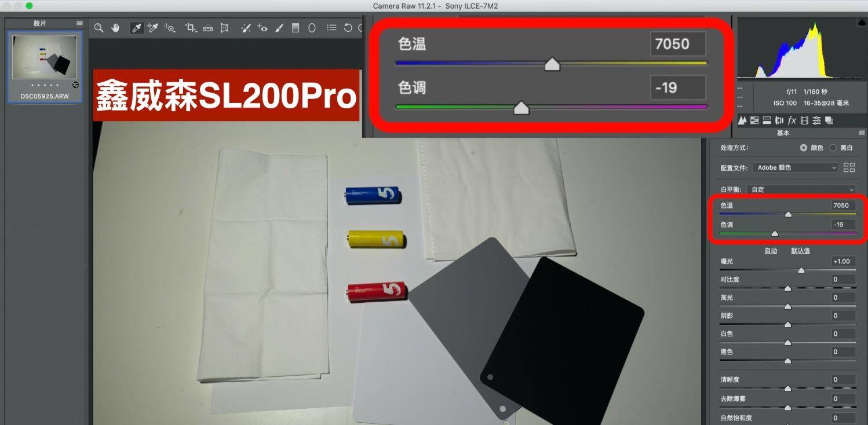Viewport: 868px width, 425px height.
Task: Open the 配置文件 Adobe 颜色 dropdown
Action: tap(796, 167)
